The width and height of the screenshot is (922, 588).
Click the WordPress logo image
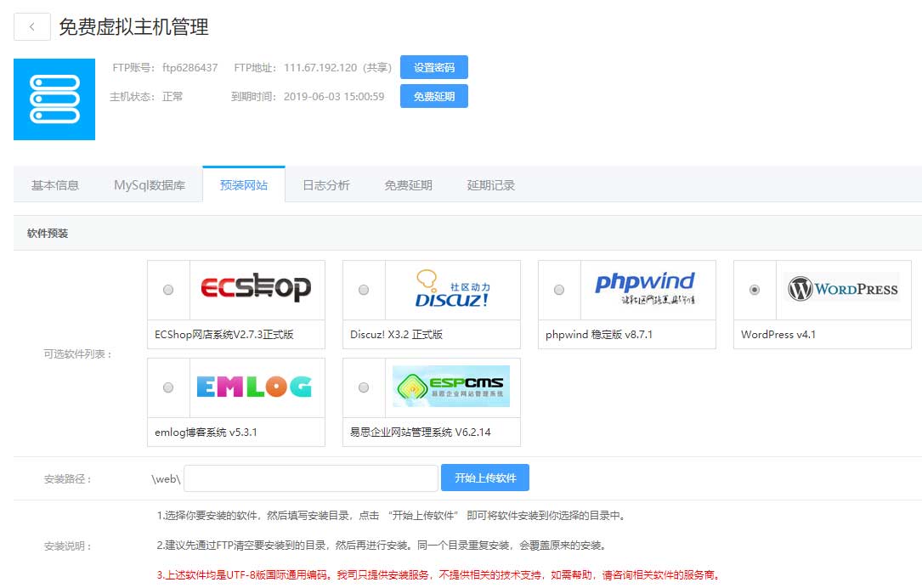842,288
